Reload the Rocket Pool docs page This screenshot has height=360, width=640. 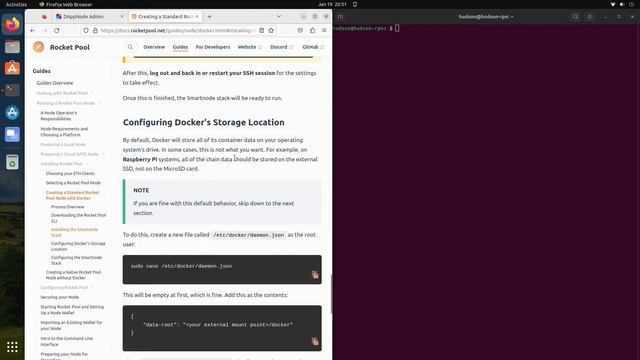pyautogui.click(x=57, y=31)
